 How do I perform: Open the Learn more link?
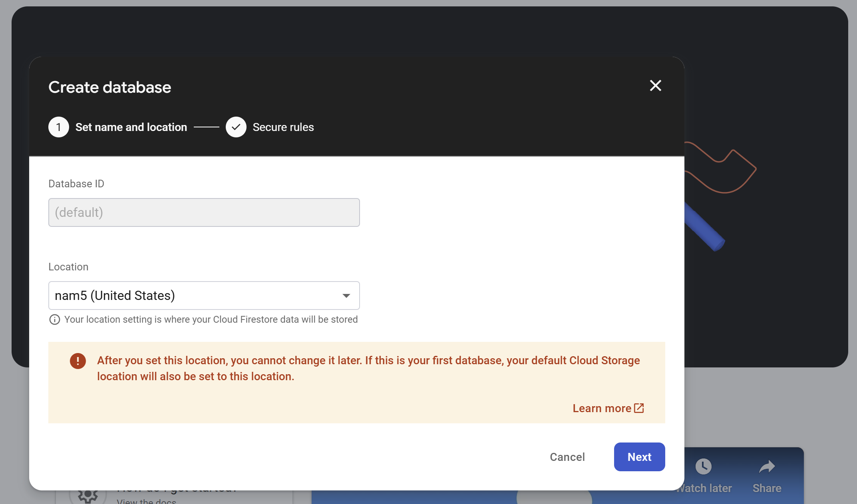[602, 408]
